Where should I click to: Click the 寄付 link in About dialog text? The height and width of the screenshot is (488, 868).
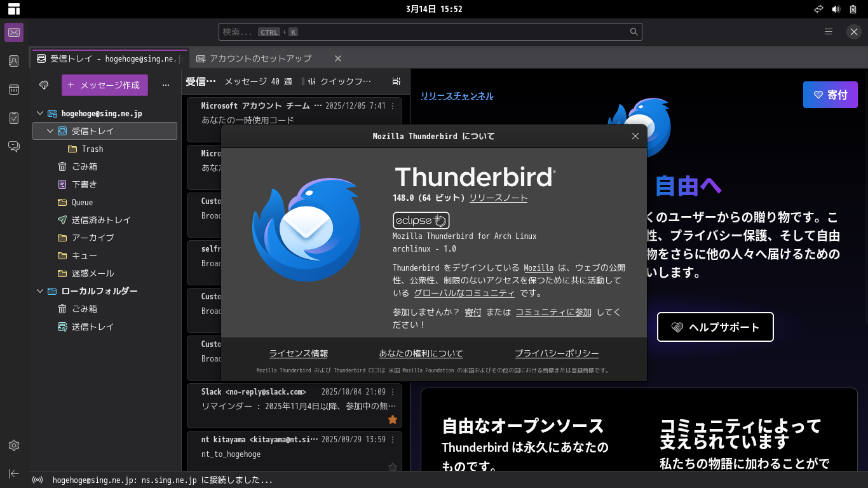(x=473, y=312)
